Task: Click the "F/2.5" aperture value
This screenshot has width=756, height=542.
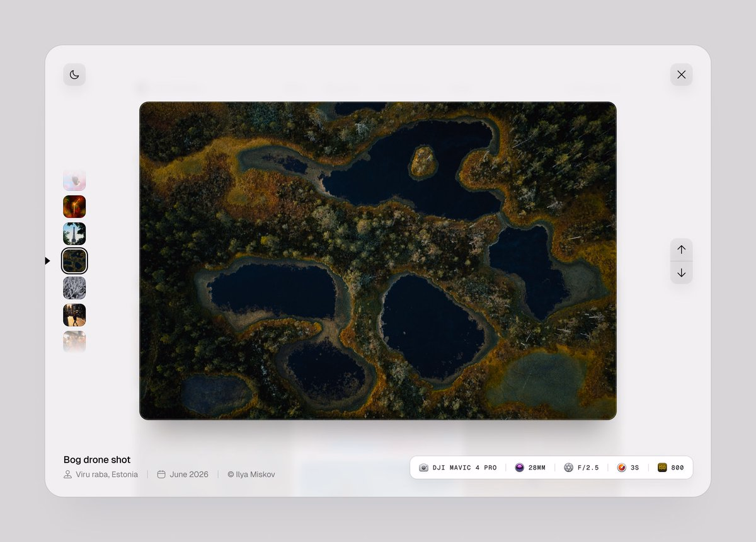Action: coord(588,468)
